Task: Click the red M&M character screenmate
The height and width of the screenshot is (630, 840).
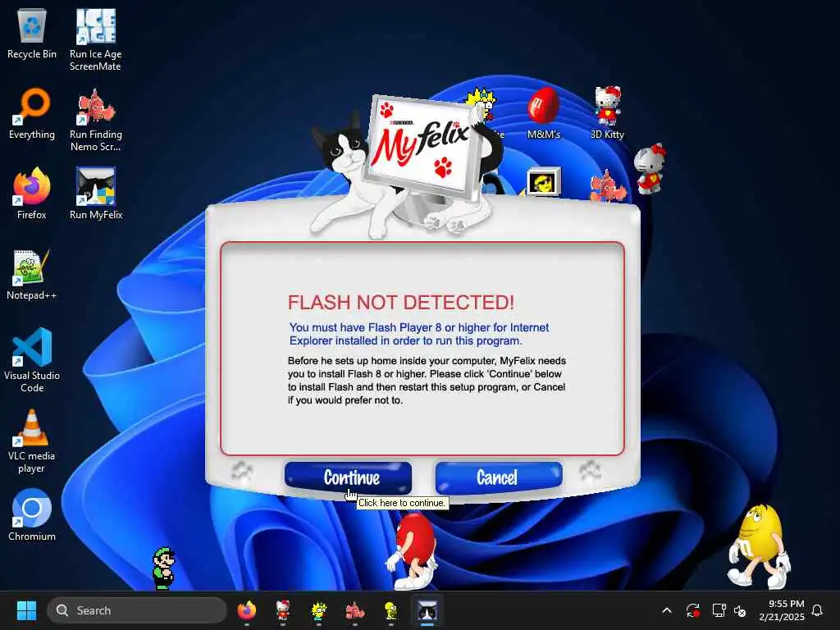Action: 413,550
